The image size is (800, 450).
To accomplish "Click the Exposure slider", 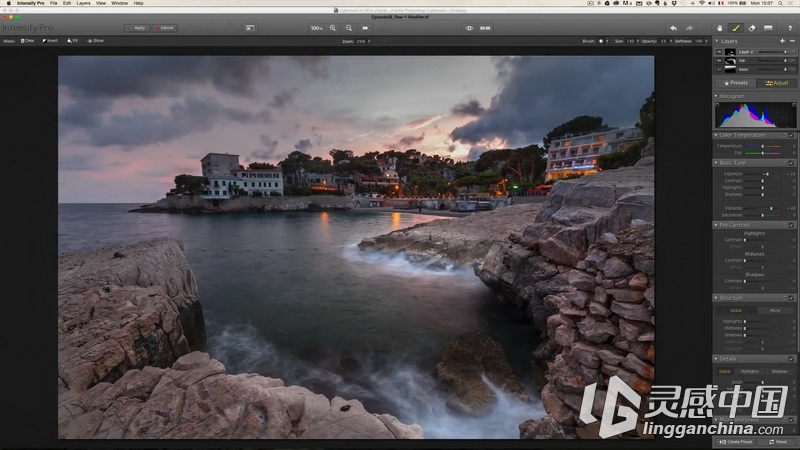I will 763,174.
